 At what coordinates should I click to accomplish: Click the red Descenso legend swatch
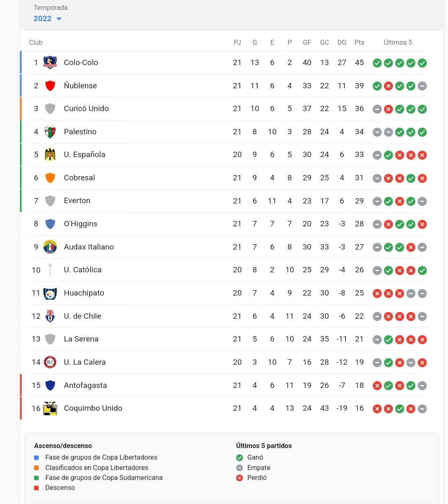37,488
